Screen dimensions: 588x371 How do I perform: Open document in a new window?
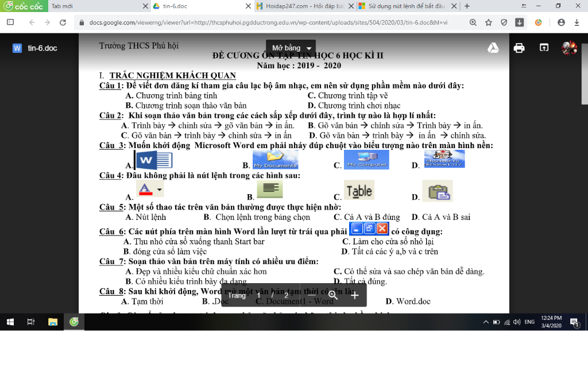tap(544, 48)
